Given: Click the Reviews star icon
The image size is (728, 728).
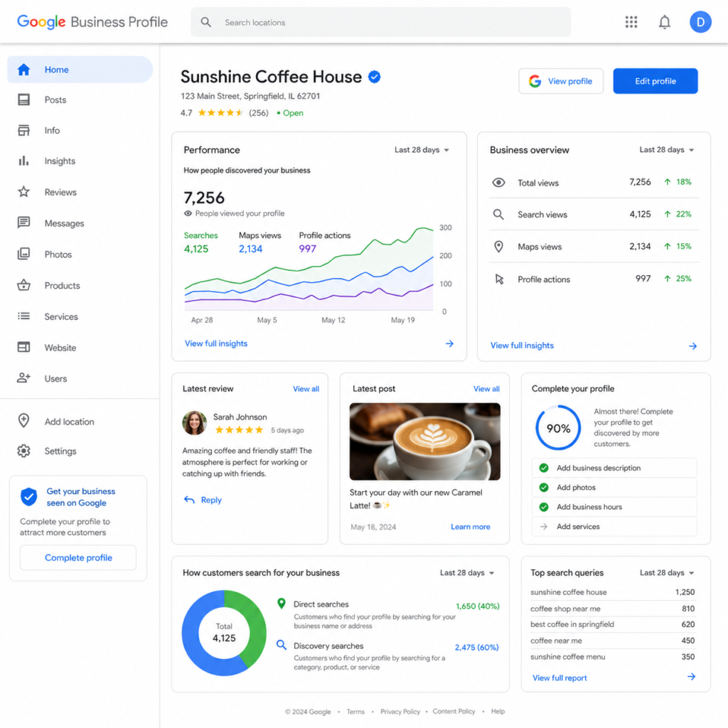Looking at the screenshot, I should pyautogui.click(x=23, y=192).
